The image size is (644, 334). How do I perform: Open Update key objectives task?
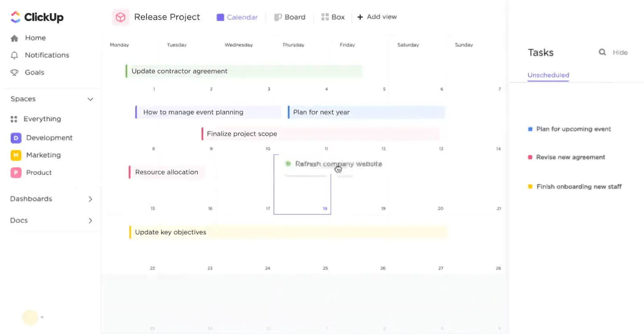tap(288, 232)
